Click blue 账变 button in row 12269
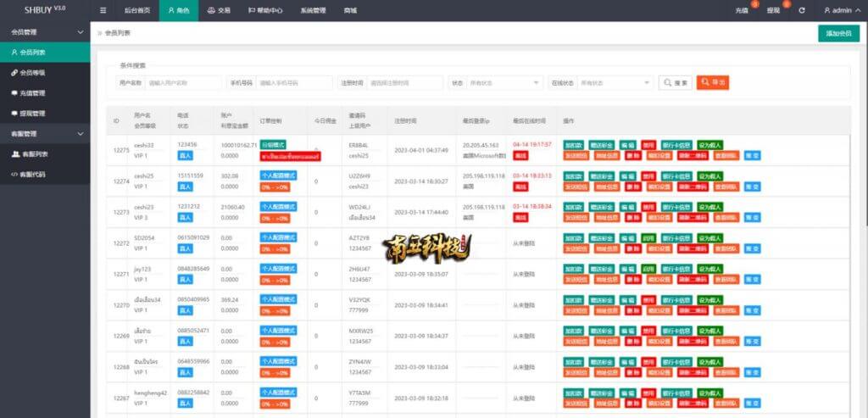Image resolution: width=868 pixels, height=418 pixels. pyautogui.click(x=753, y=342)
